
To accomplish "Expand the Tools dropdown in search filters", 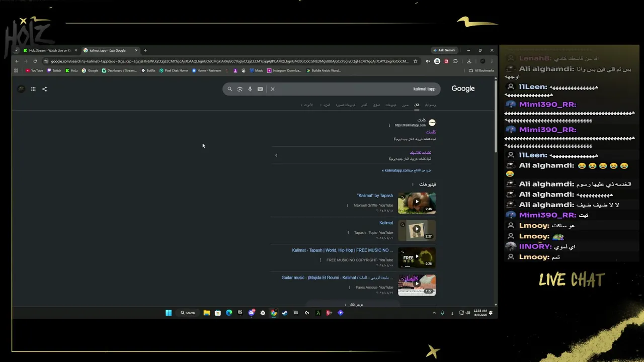I will (307, 105).
